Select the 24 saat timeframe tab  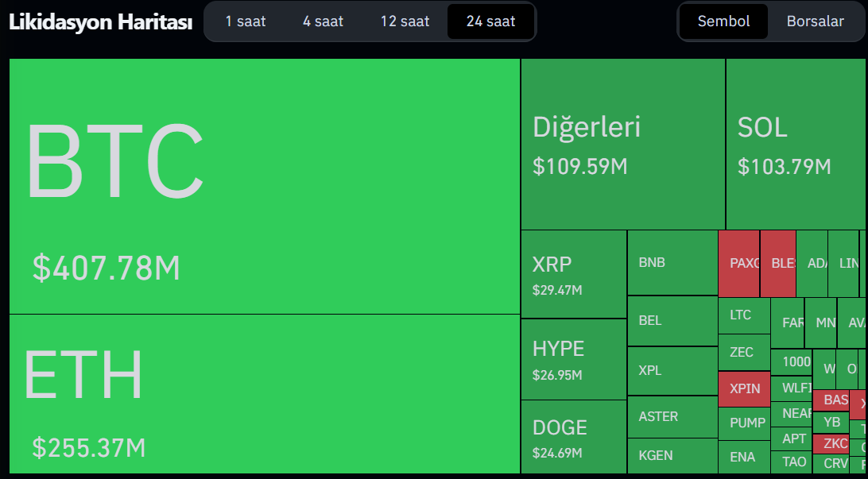[x=490, y=21]
